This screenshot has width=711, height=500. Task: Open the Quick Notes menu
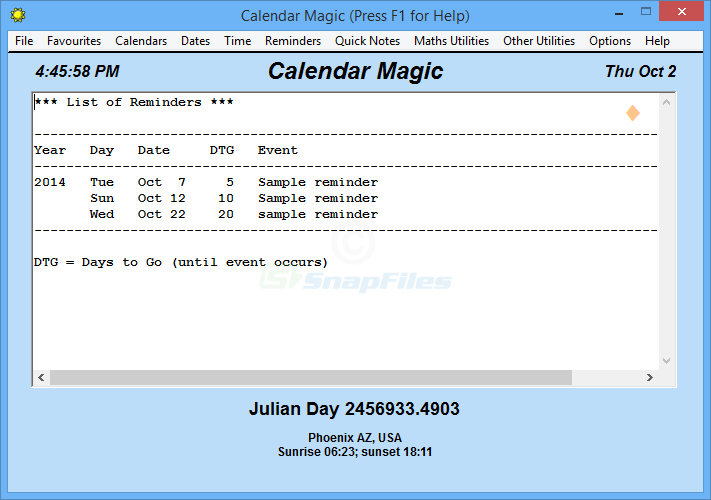tap(367, 41)
